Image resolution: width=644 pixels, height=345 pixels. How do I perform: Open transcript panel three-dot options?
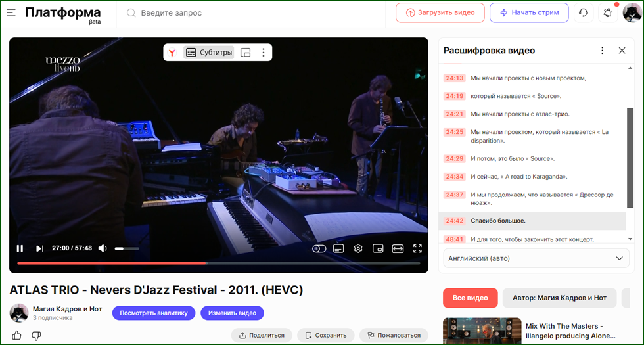point(602,51)
